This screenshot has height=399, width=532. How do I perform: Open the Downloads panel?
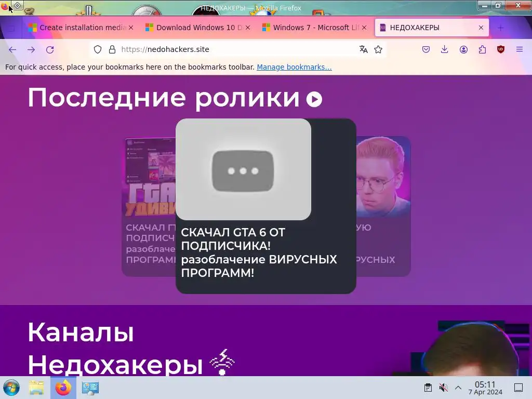(x=445, y=49)
